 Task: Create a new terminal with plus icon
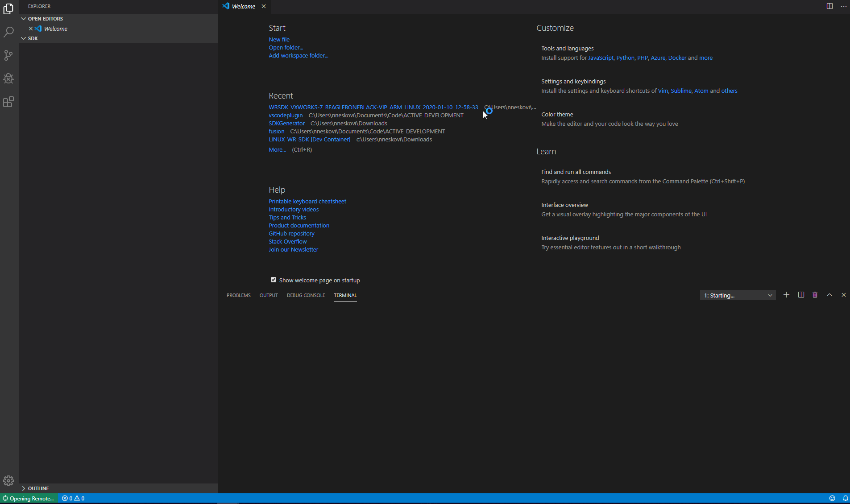pyautogui.click(x=786, y=295)
